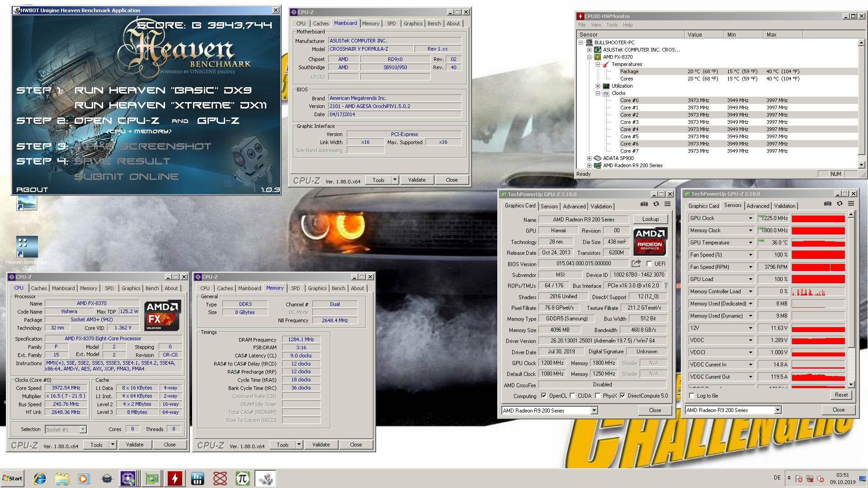Open hamburger menu in GPU-Z Graphics Card window
Screen dimensions: 868x488
(667, 204)
